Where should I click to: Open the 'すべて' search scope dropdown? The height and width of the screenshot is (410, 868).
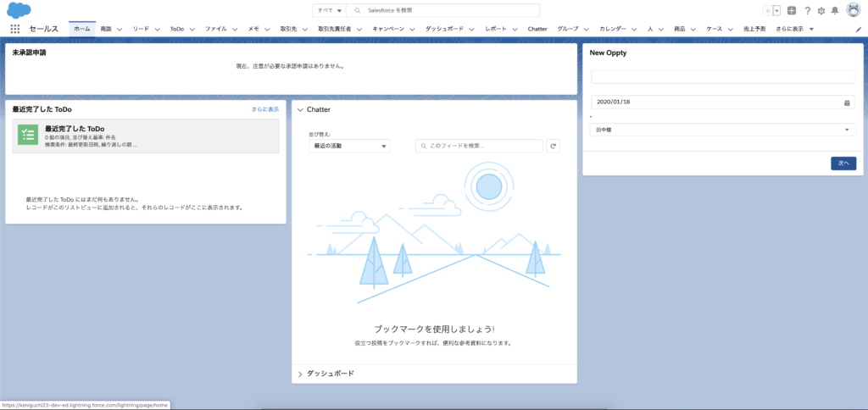329,10
